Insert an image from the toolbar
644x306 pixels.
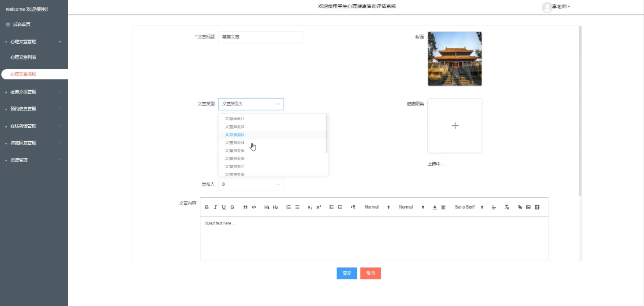click(528, 207)
